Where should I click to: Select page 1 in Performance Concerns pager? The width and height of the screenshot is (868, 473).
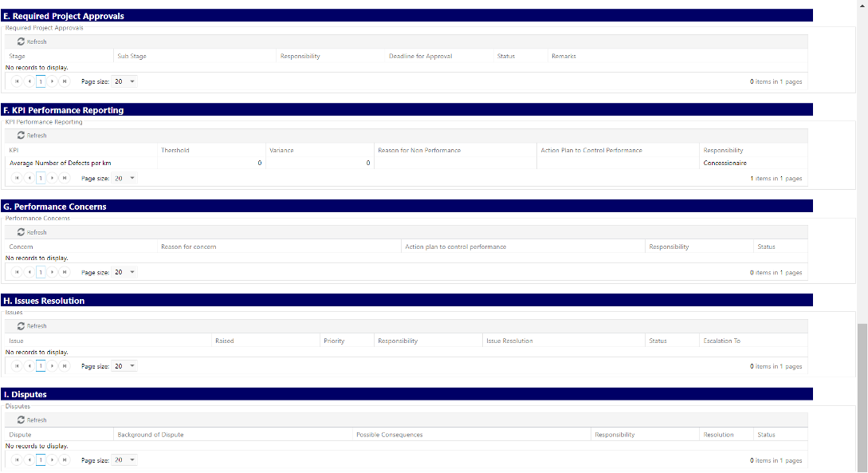(41, 272)
